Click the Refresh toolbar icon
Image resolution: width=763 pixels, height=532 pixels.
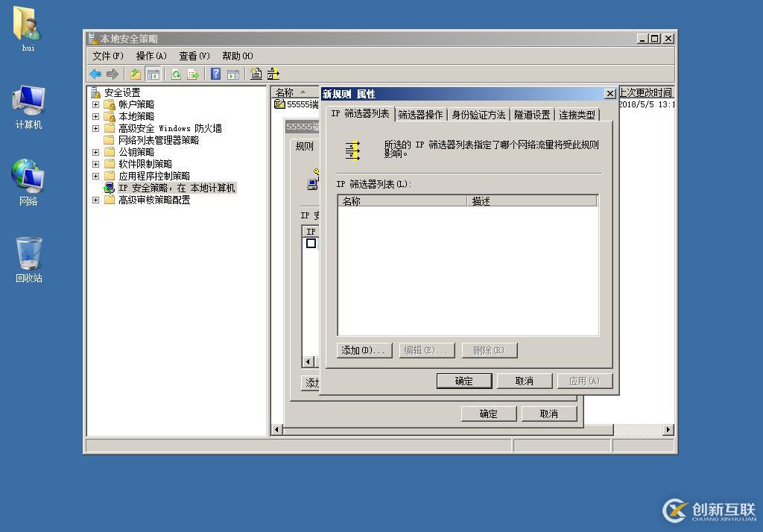click(176, 74)
